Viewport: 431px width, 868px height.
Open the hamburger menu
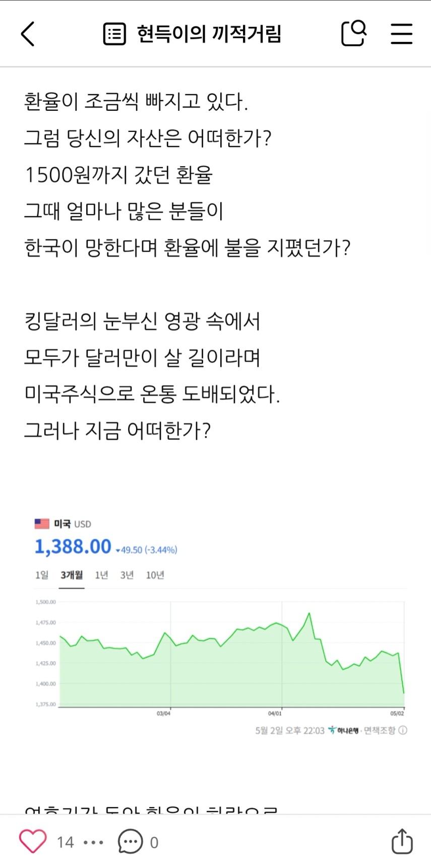(x=401, y=34)
